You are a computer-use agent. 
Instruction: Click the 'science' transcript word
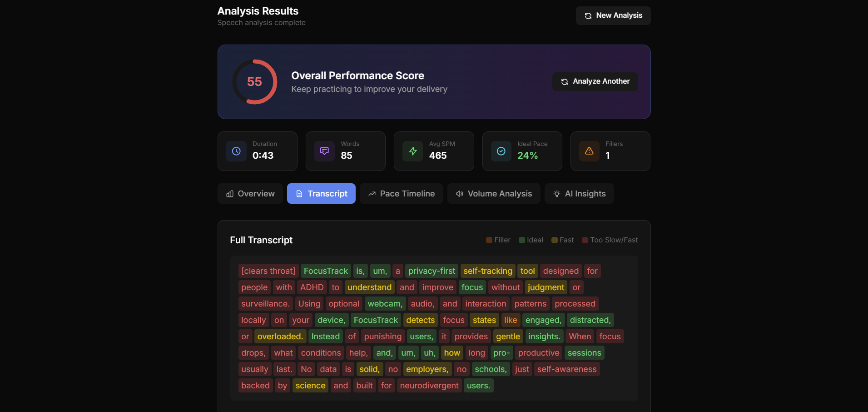(310, 386)
